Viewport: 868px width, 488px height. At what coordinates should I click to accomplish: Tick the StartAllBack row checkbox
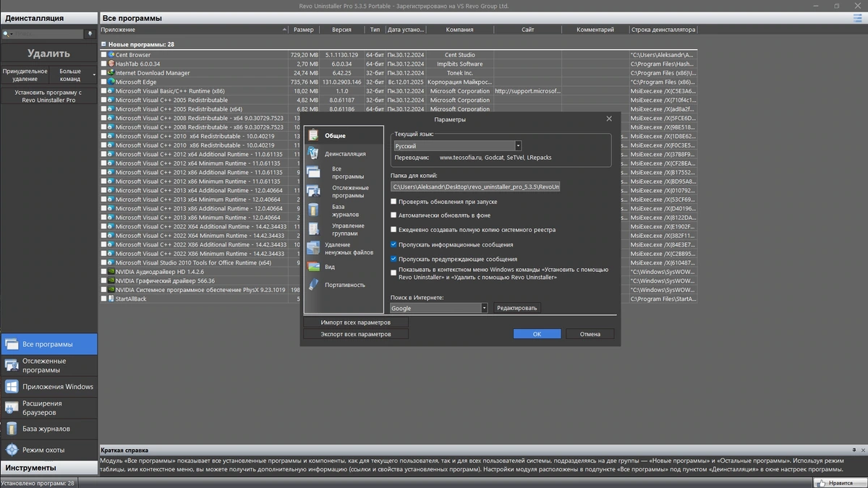pyautogui.click(x=103, y=299)
